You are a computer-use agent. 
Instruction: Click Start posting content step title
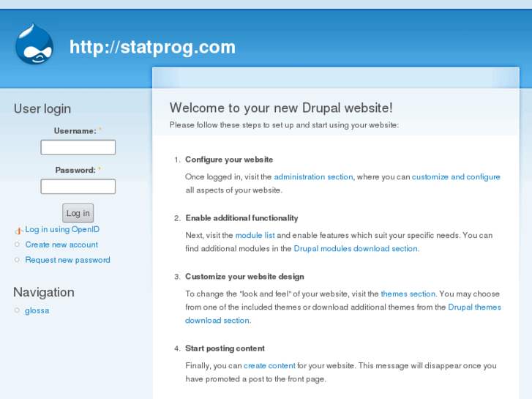(225, 348)
